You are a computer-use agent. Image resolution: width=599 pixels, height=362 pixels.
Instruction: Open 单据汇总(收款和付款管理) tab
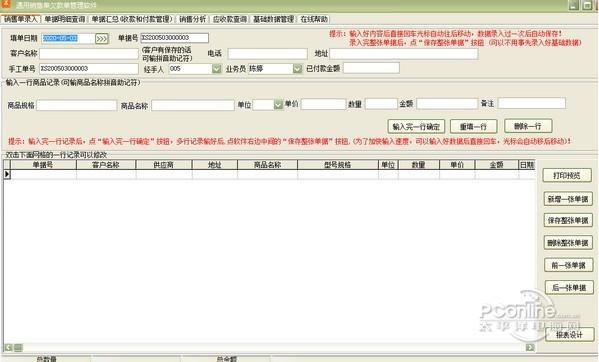pyautogui.click(x=132, y=19)
